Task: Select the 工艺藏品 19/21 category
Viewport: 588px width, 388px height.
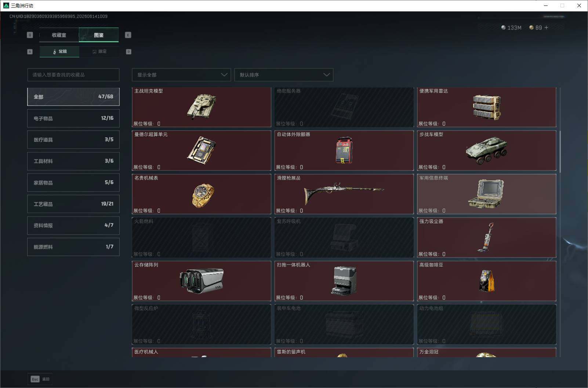Action: tap(73, 204)
